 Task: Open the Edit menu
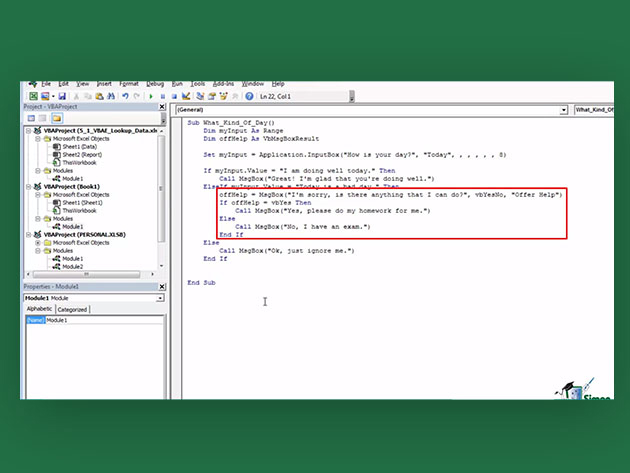coord(63,84)
